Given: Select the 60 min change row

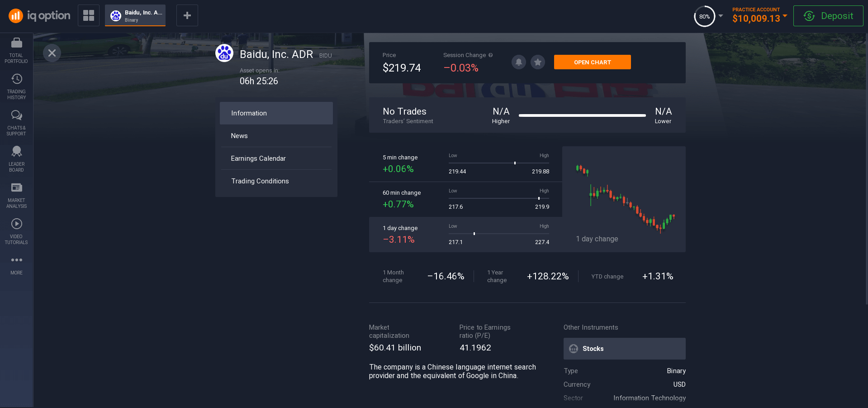Looking at the screenshot, I should [x=465, y=199].
